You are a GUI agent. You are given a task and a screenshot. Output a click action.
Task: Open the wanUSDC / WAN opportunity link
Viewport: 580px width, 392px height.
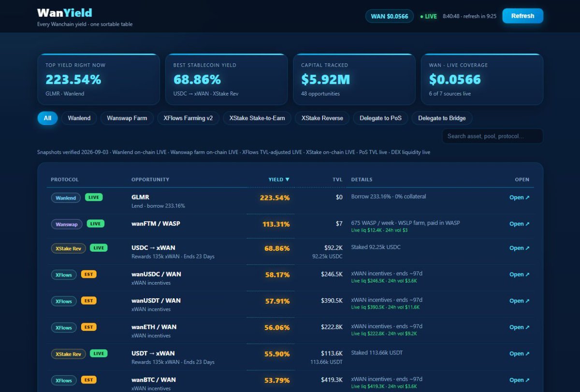(520, 275)
